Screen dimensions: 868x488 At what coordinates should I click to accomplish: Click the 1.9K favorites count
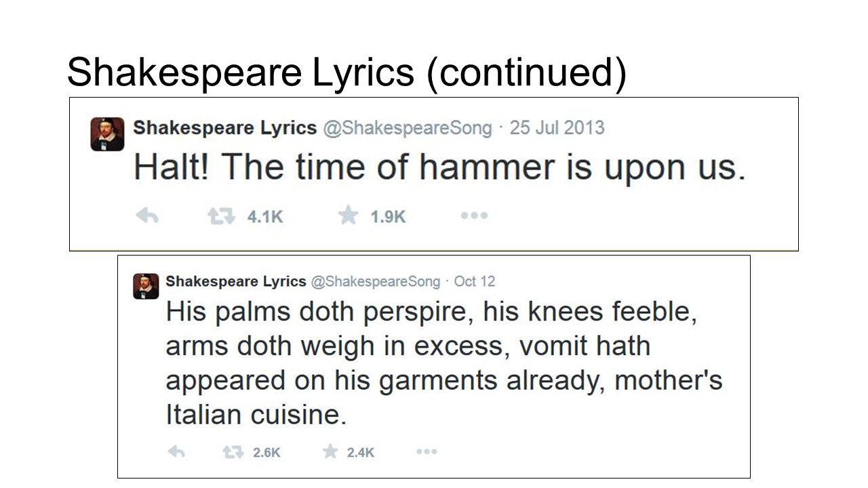point(388,217)
